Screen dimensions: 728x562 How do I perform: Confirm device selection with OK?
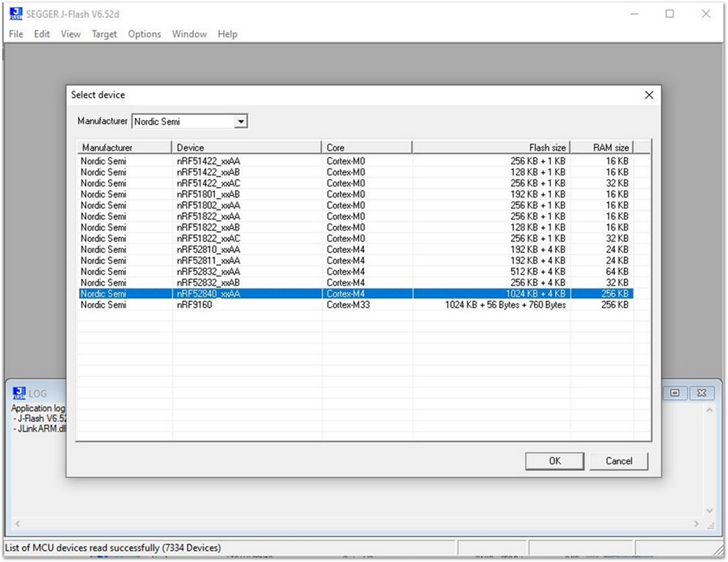(555, 461)
